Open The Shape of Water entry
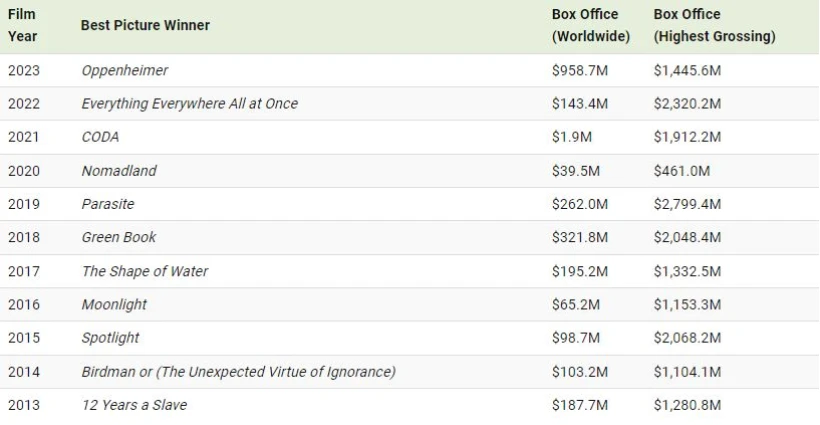820x425 pixels. [x=145, y=271]
